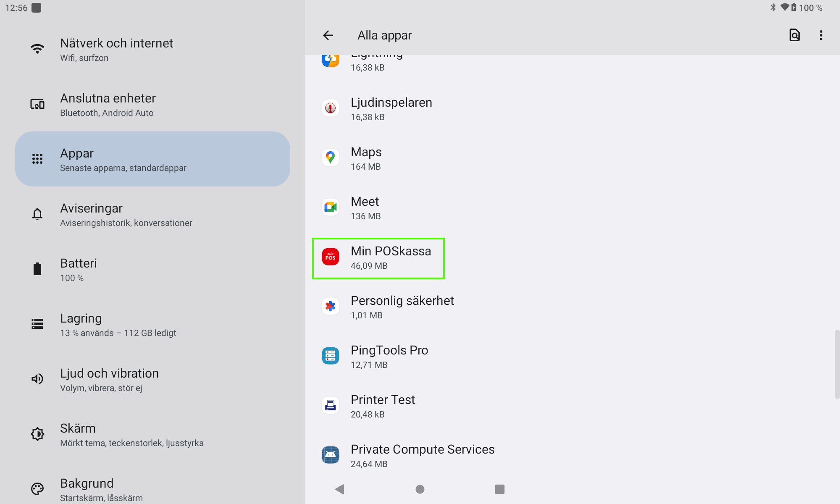Open Ljud och vibration settings
Image resolution: width=840 pixels, height=504 pixels.
click(109, 380)
